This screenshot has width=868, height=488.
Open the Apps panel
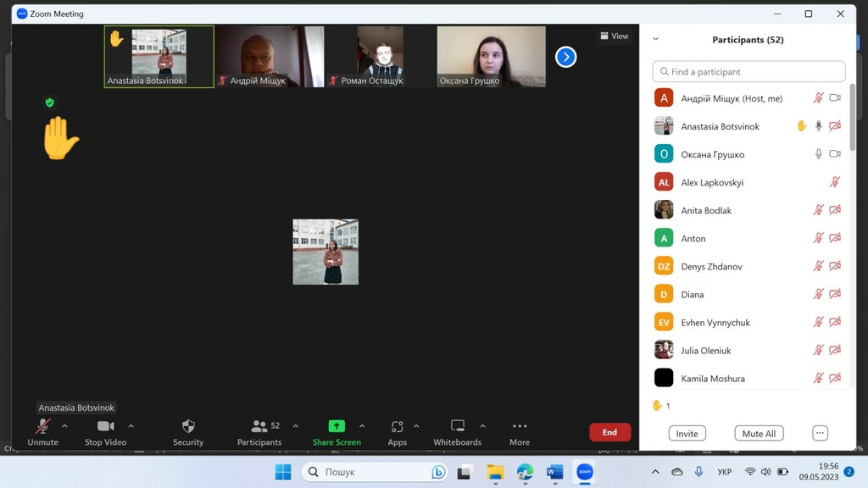(x=397, y=431)
